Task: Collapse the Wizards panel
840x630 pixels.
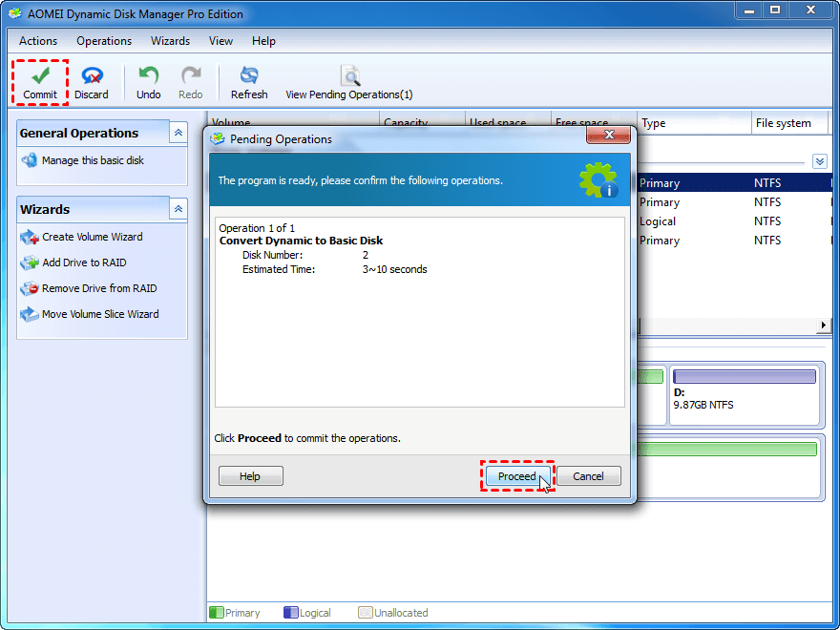Action: point(178,208)
